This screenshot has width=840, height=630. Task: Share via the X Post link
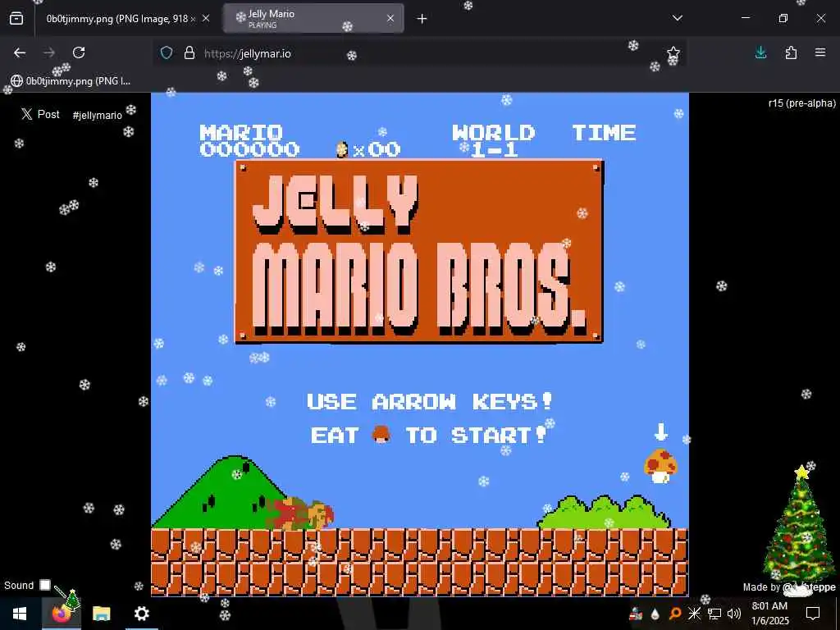[x=40, y=114]
